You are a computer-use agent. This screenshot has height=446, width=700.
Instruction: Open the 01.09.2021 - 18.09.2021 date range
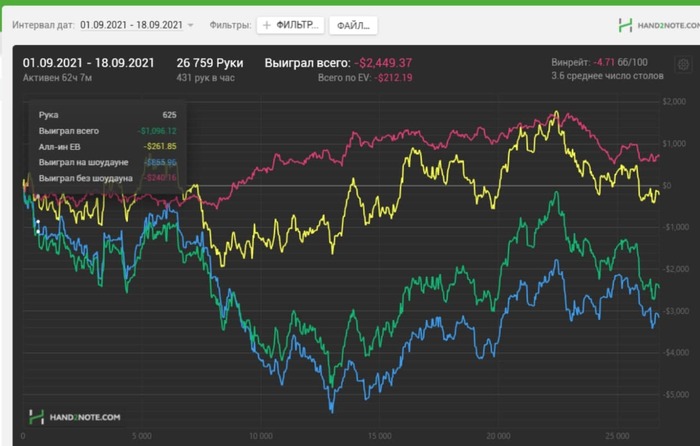[131, 25]
